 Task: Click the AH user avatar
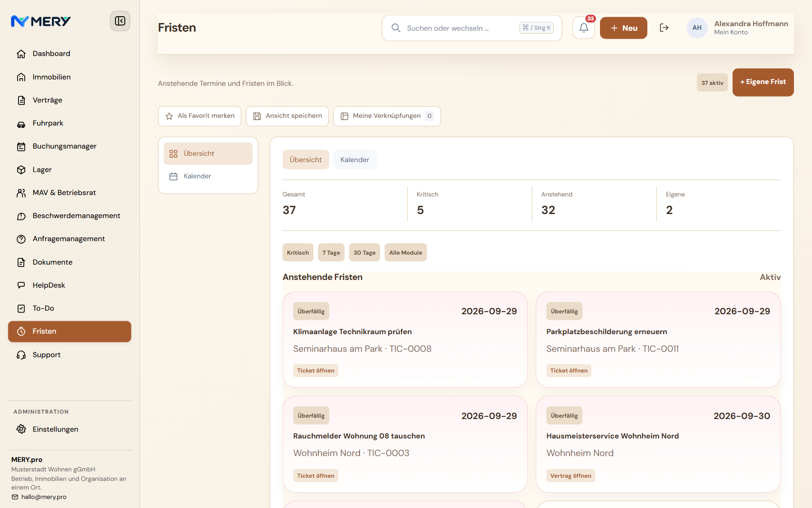click(x=697, y=28)
